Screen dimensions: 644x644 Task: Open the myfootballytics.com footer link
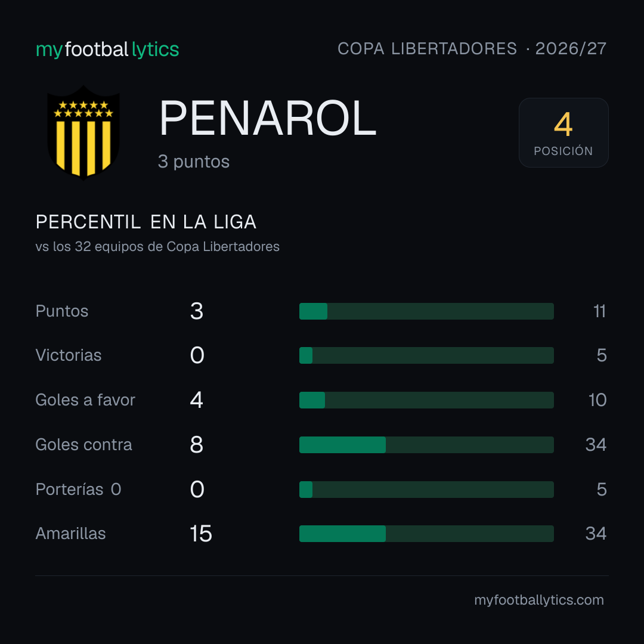click(539, 600)
